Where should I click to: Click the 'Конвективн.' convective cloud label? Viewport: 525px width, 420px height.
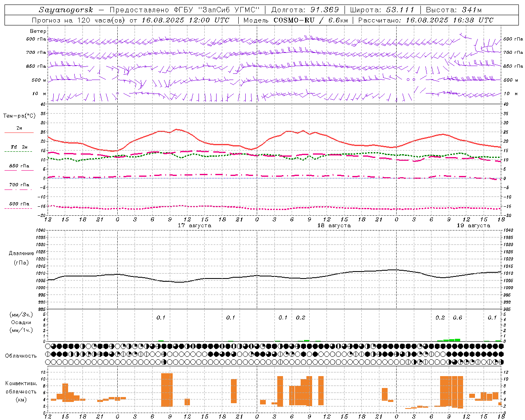(21, 383)
